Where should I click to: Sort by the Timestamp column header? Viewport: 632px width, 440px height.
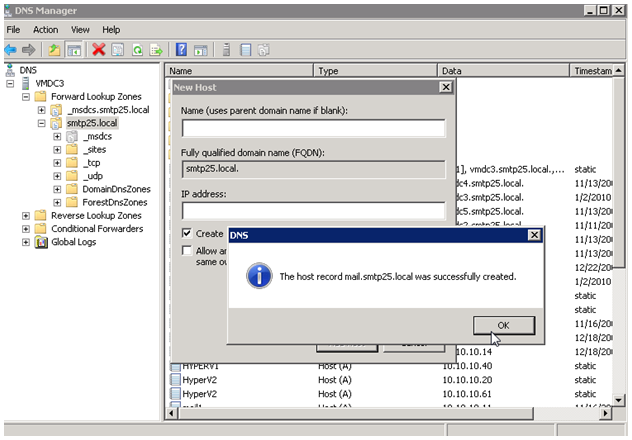[592, 71]
